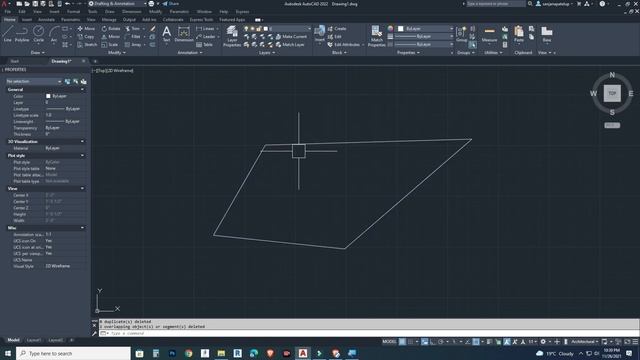Click the TOP face of ViewCube
The width and height of the screenshot is (640, 360).
[612, 93]
